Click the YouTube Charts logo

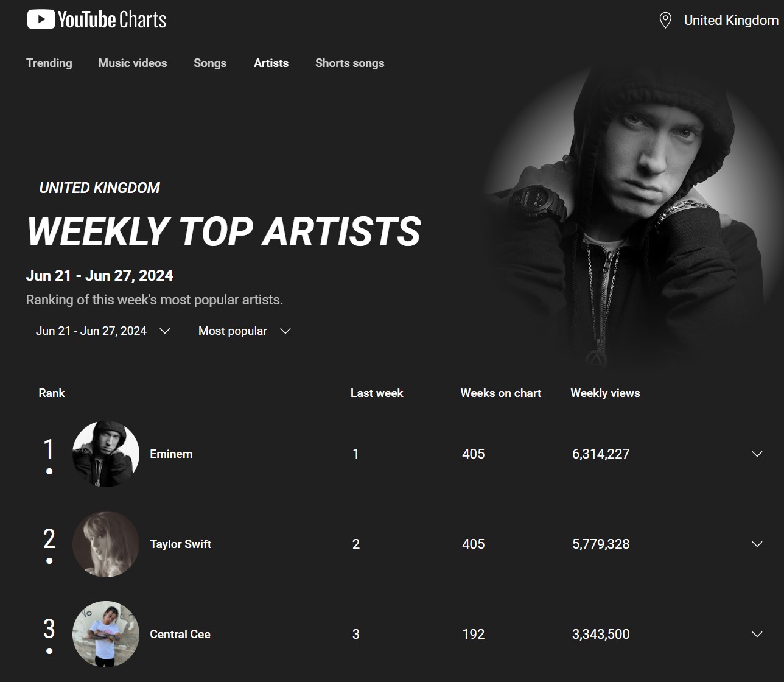[96, 19]
